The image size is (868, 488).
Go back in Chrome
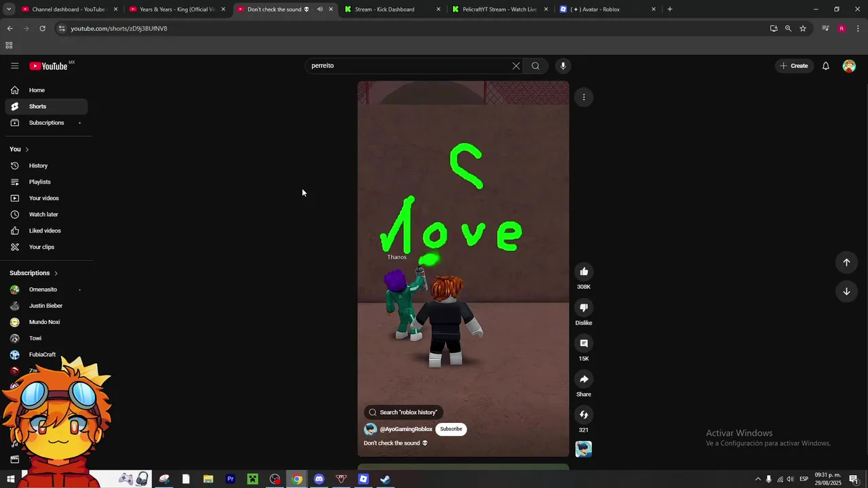(9, 28)
